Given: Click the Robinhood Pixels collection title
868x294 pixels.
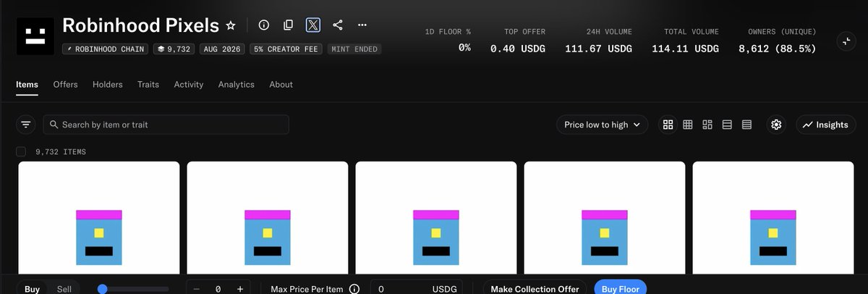Looking at the screenshot, I should pos(140,25).
